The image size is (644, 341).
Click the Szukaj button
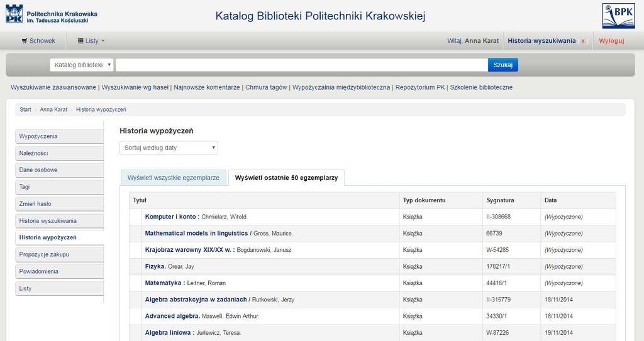pos(502,65)
